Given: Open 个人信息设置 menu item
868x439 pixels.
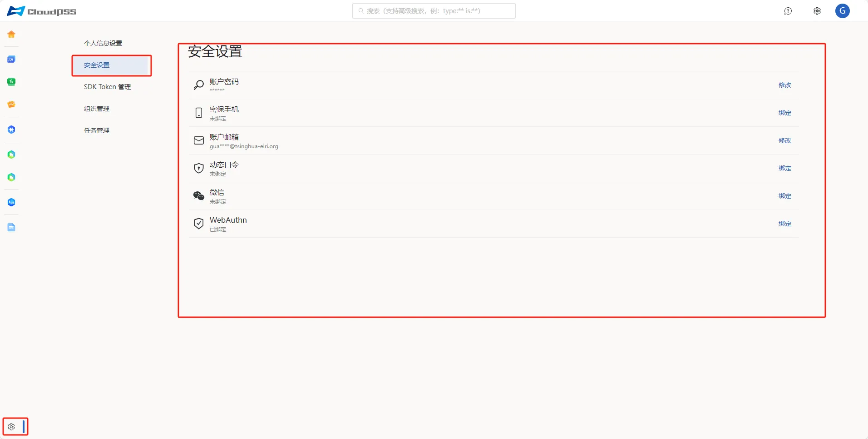Looking at the screenshot, I should coord(103,43).
